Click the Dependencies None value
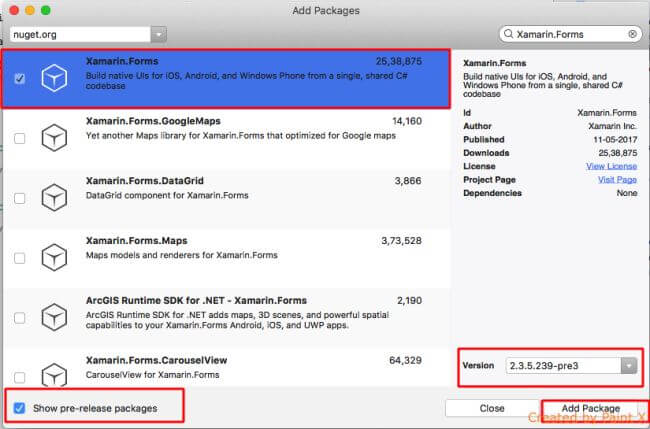Image resolution: width=650 pixels, height=429 pixels. pyautogui.click(x=626, y=193)
